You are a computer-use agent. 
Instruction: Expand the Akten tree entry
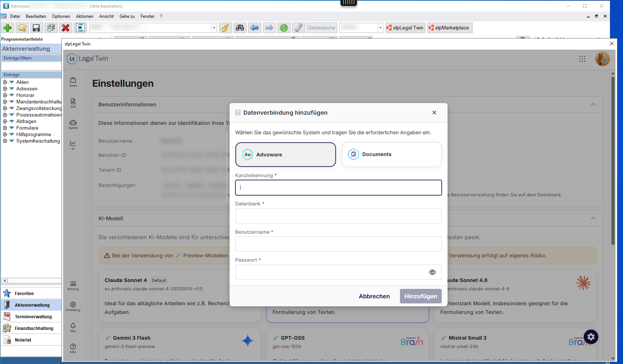[x=5, y=82]
